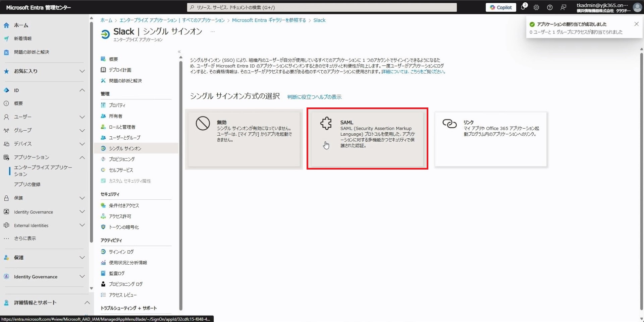This screenshot has height=322, width=644.
Task: Open プロビジョニング icon
Action: tap(103, 159)
